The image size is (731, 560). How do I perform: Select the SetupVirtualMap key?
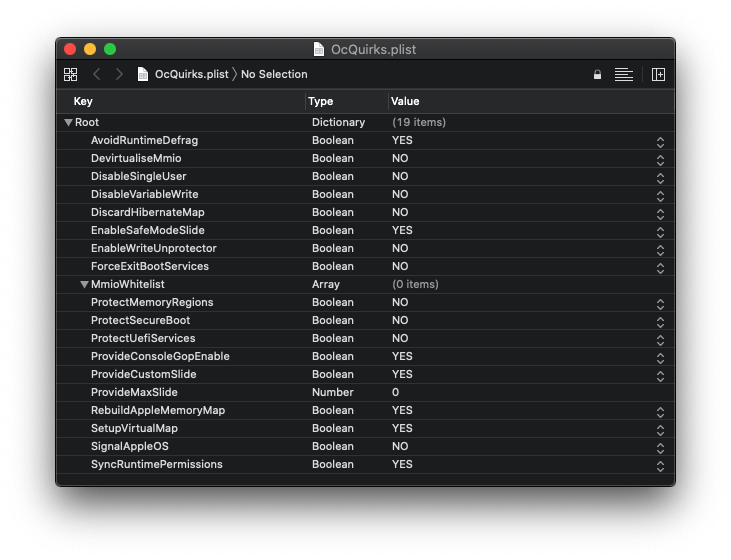tap(134, 428)
